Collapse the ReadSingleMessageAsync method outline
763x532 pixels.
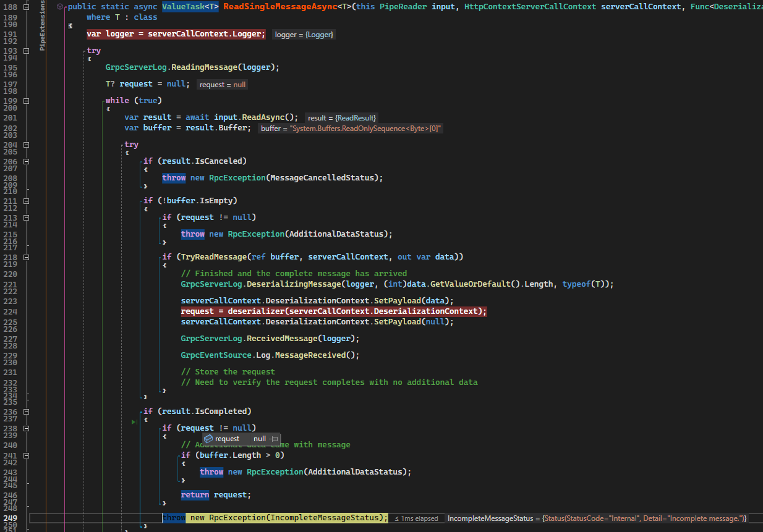25,6
